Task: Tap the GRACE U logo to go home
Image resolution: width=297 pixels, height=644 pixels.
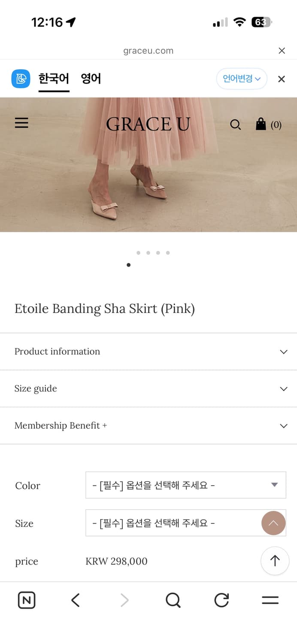Action: pos(148,125)
